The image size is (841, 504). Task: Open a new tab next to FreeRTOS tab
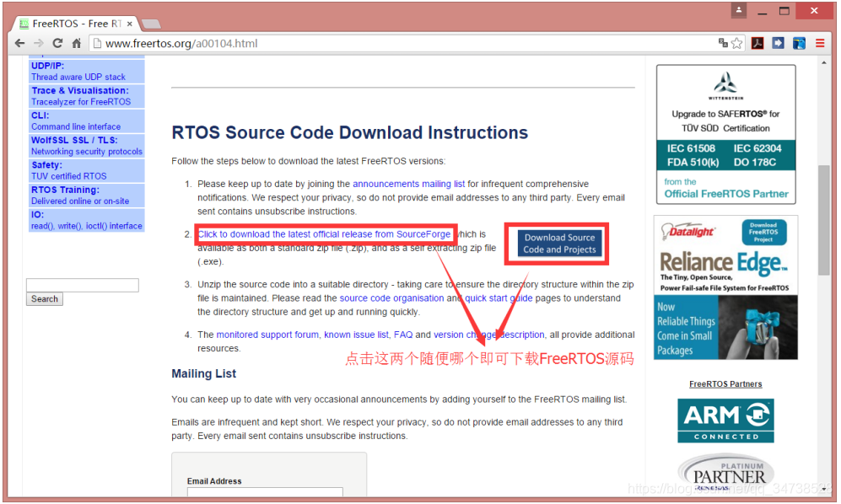(151, 24)
